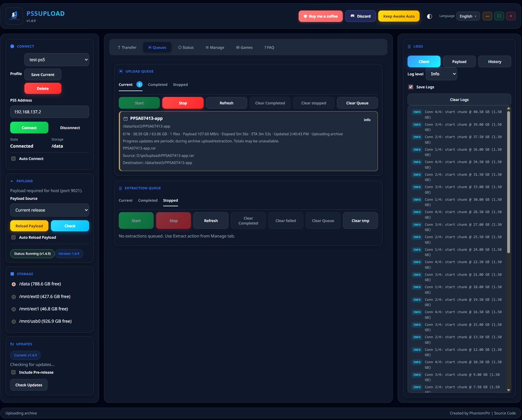Switch logs to the Payload tab
Viewport: 522px width, 420px height.
click(459, 61)
